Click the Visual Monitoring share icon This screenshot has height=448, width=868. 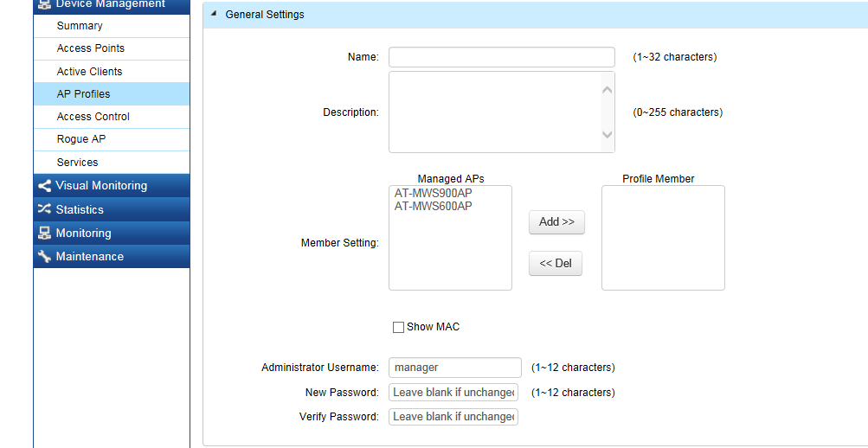[x=44, y=186]
